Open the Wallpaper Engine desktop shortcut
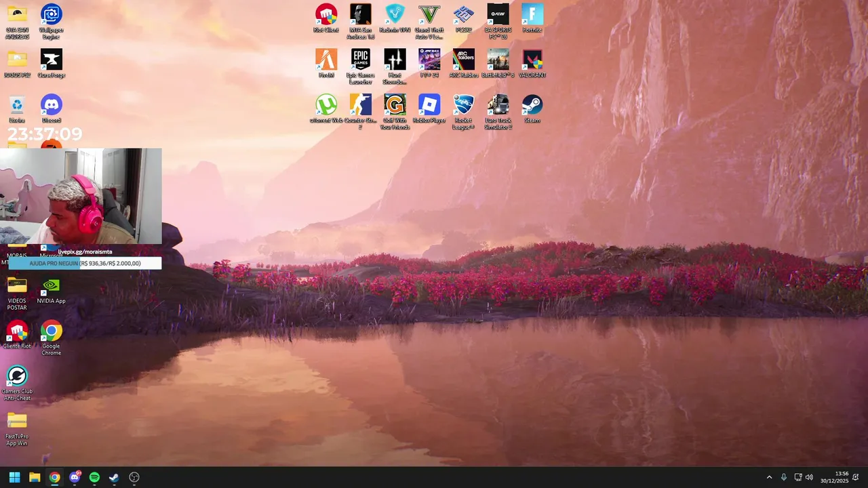This screenshot has width=868, height=488. click(52, 22)
